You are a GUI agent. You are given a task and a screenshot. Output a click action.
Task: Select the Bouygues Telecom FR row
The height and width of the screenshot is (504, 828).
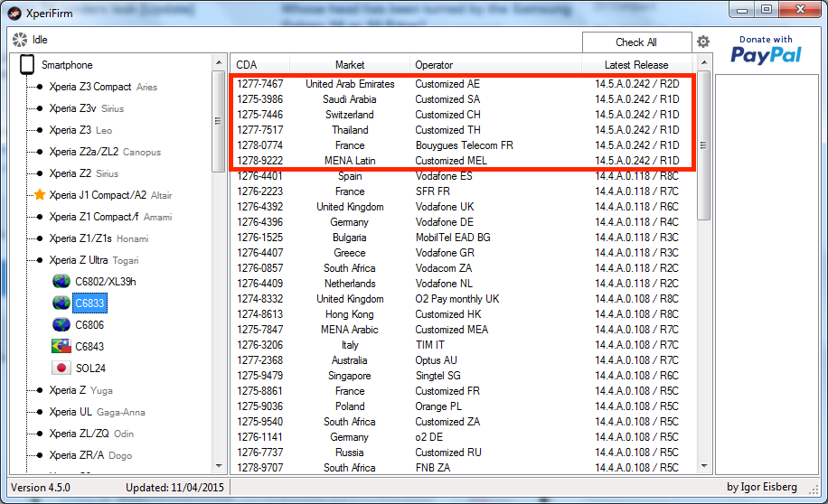[464, 145]
